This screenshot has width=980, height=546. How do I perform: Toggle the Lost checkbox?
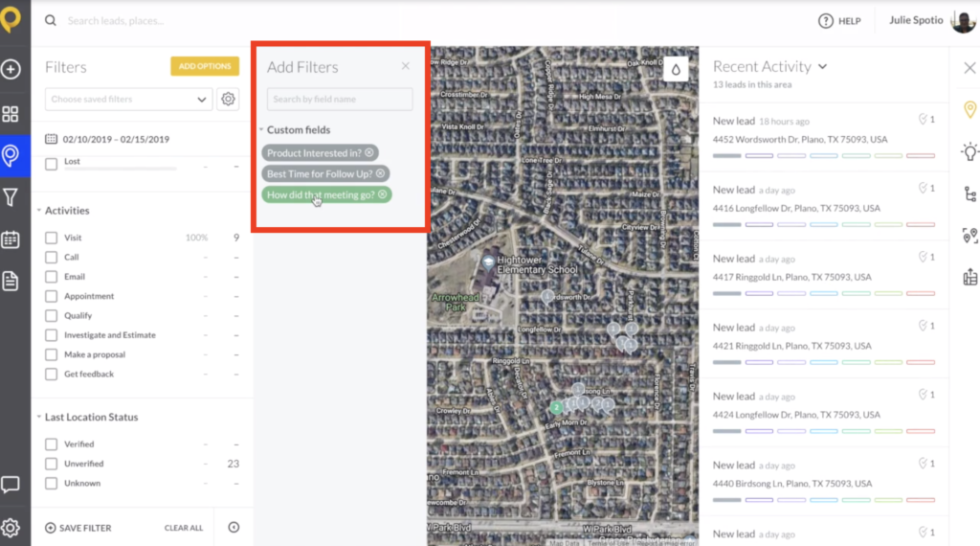point(52,164)
